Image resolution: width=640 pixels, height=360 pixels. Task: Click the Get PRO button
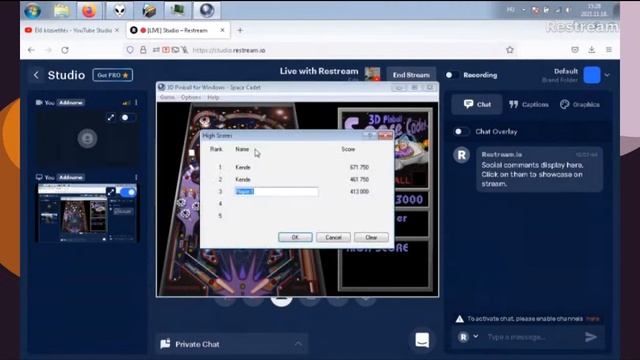pyautogui.click(x=113, y=75)
